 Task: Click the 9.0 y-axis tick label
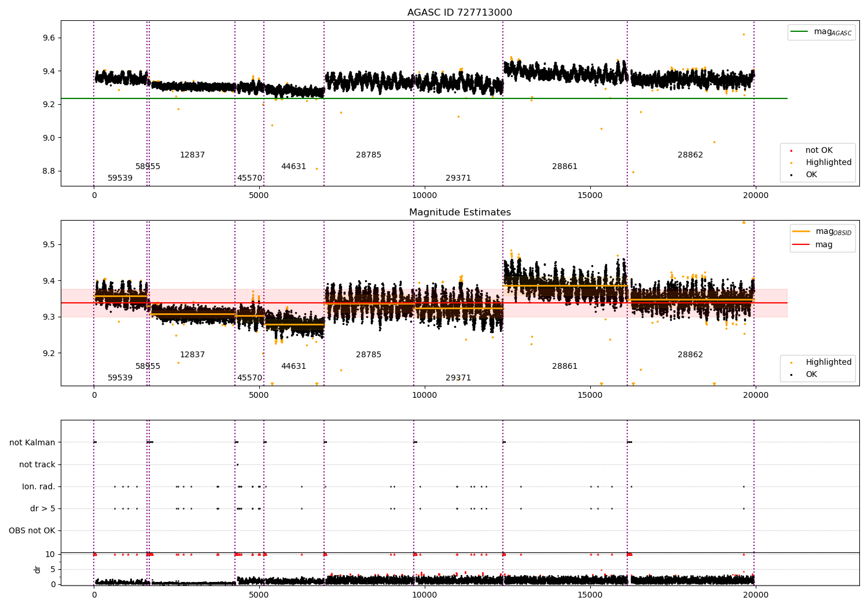pos(49,138)
